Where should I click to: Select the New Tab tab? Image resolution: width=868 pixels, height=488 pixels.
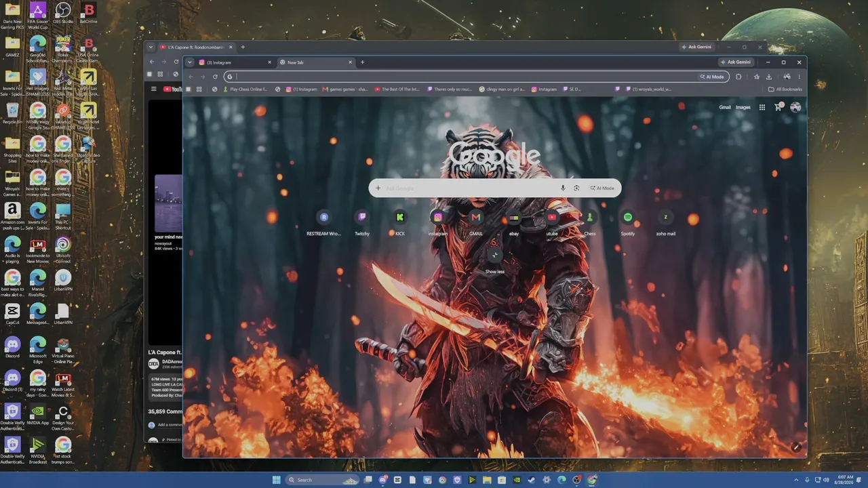tap(316, 62)
